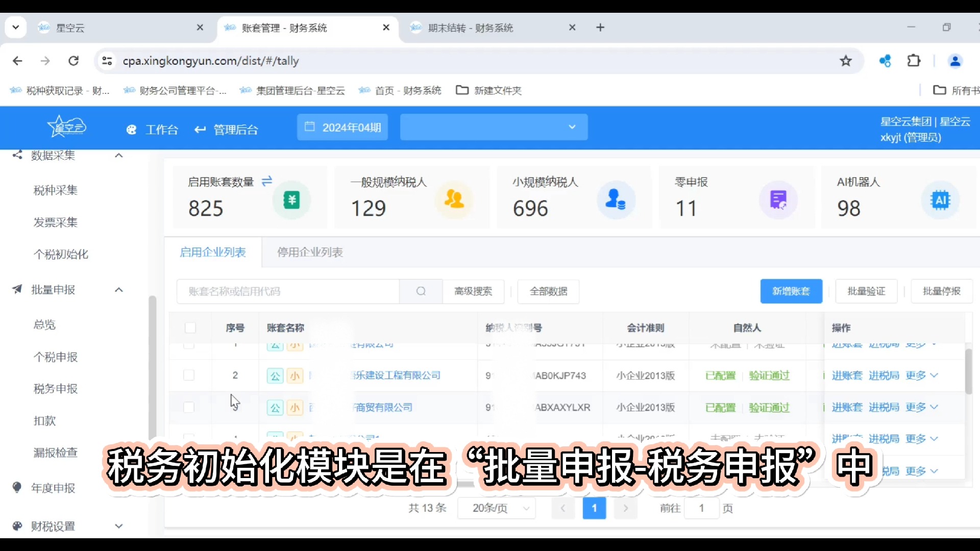The height and width of the screenshot is (551, 980).
Task: Click the back arrow icon beside 管理后台
Action: (200, 130)
